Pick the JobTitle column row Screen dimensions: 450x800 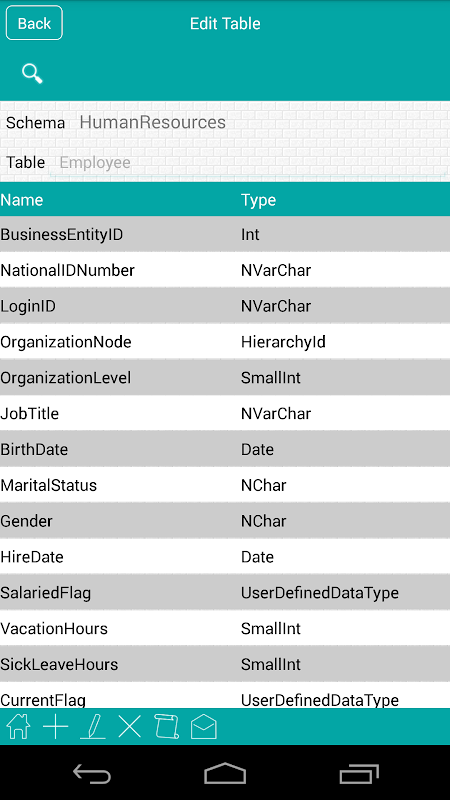pos(225,413)
